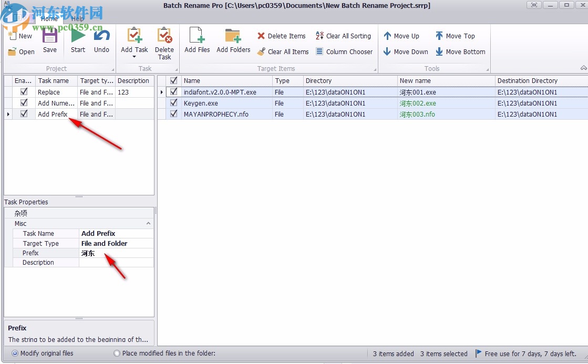
Task: Toggle the select-all checkbox in file list header
Action: pos(173,80)
